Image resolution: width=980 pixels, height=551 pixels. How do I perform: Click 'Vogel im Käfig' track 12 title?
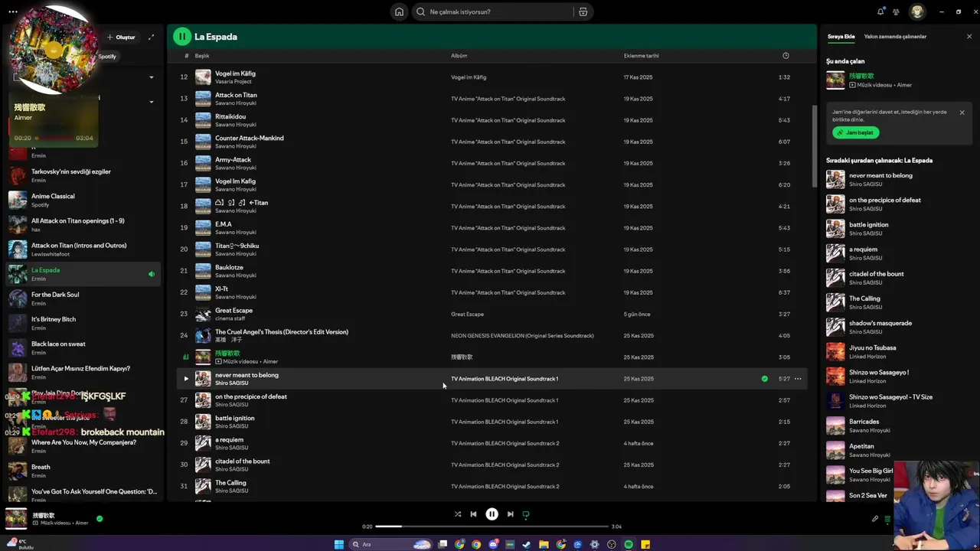coord(235,73)
